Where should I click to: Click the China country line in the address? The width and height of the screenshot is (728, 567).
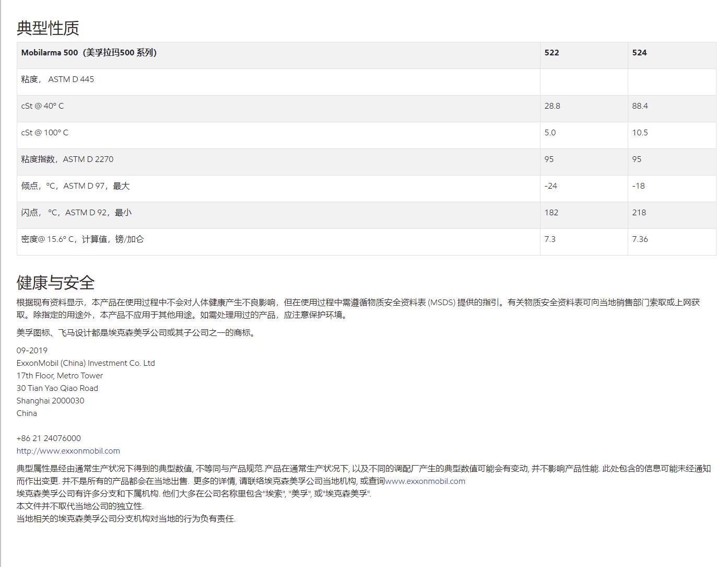click(27, 413)
